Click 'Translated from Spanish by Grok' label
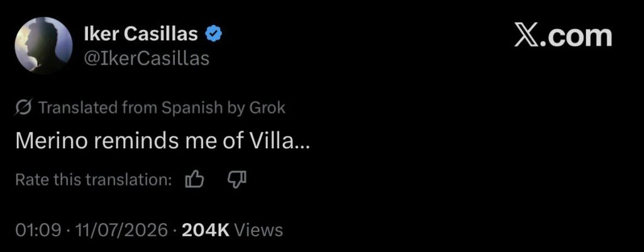This screenshot has height=252, width=644. 162,107
